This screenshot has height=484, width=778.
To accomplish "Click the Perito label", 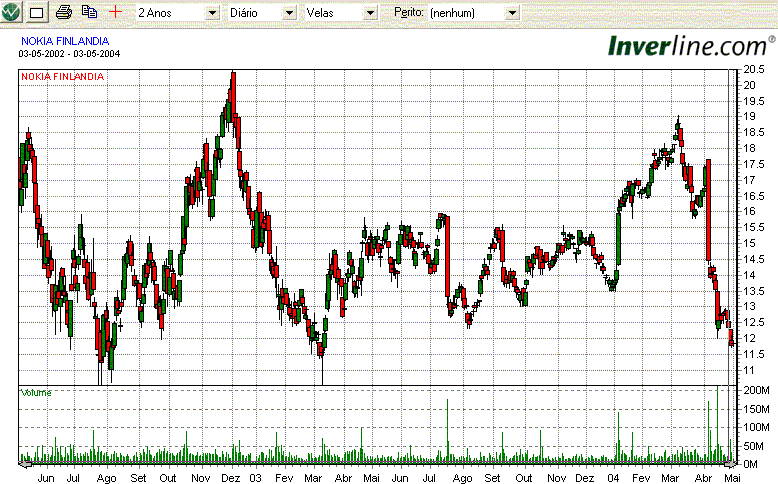I will click(x=409, y=12).
